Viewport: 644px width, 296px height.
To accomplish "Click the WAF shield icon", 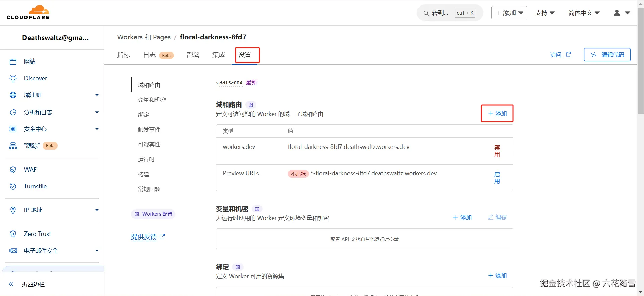I will pyautogui.click(x=13, y=170).
